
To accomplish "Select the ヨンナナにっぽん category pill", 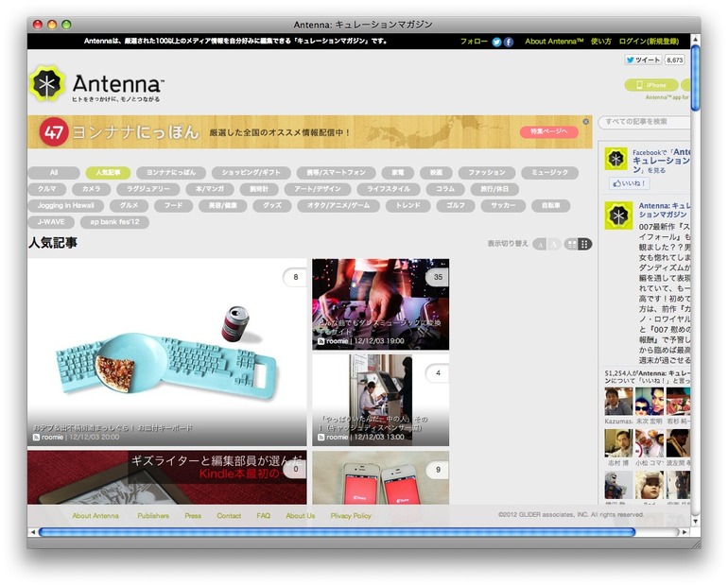I will (x=171, y=173).
